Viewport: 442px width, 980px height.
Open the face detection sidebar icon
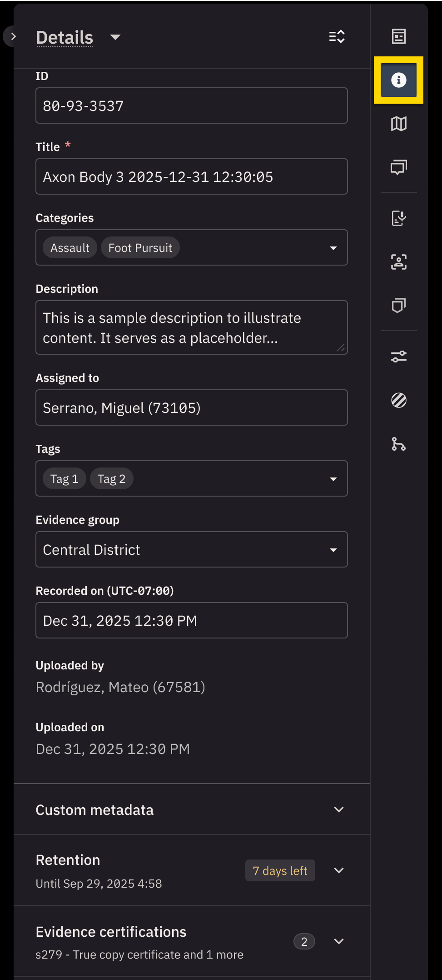point(398,262)
